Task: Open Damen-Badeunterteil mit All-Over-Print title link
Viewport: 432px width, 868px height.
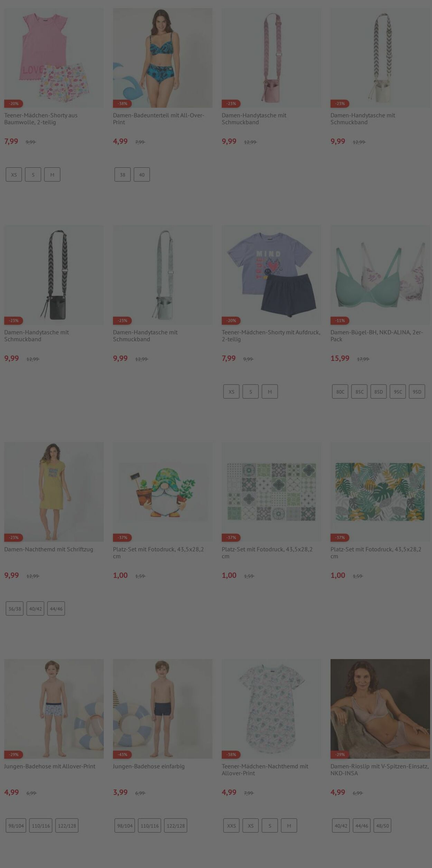Action: (x=159, y=119)
